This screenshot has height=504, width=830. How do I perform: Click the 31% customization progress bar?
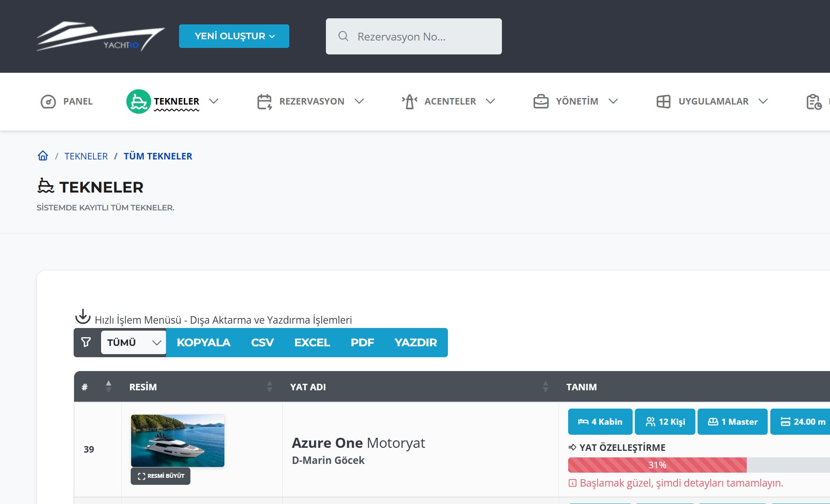[x=657, y=465]
